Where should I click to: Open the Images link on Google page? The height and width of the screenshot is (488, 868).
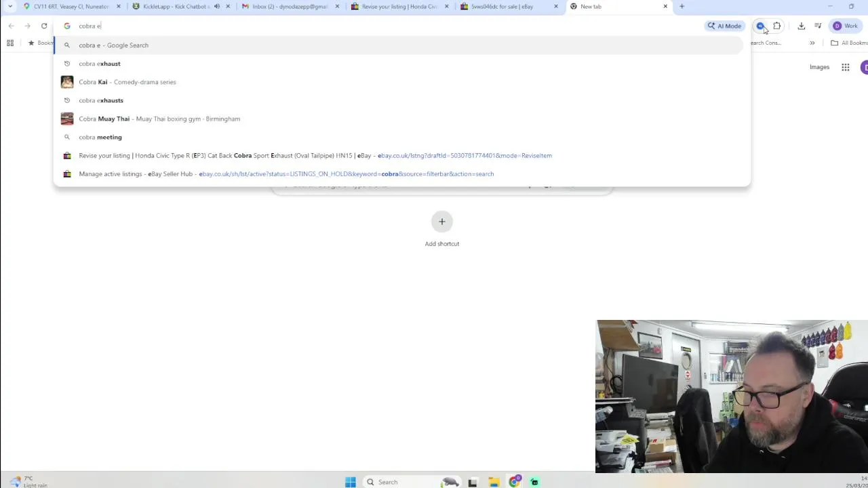coord(819,67)
